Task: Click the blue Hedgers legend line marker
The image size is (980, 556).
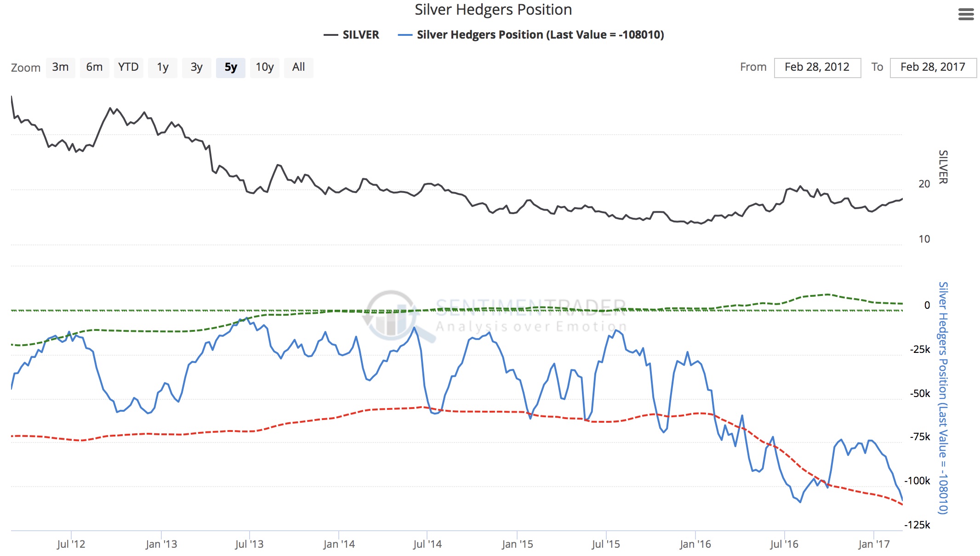Action: (405, 35)
